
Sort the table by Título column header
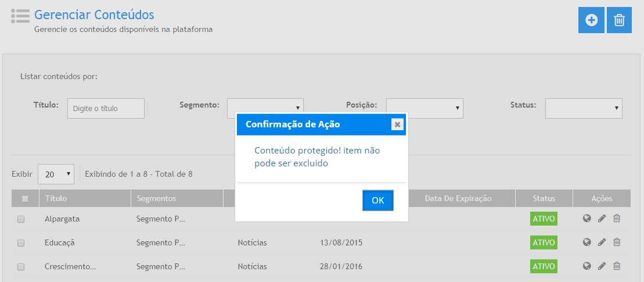(56, 198)
